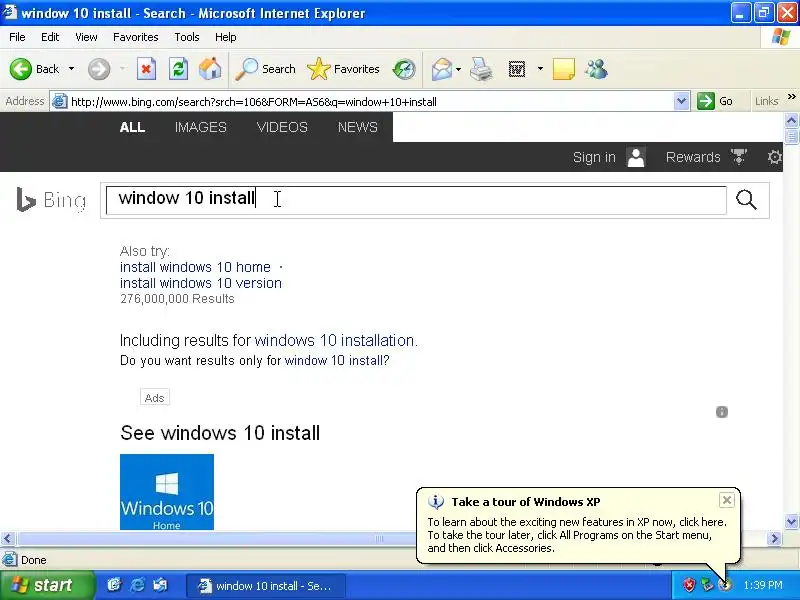Click the red security shield tray icon

(689, 585)
